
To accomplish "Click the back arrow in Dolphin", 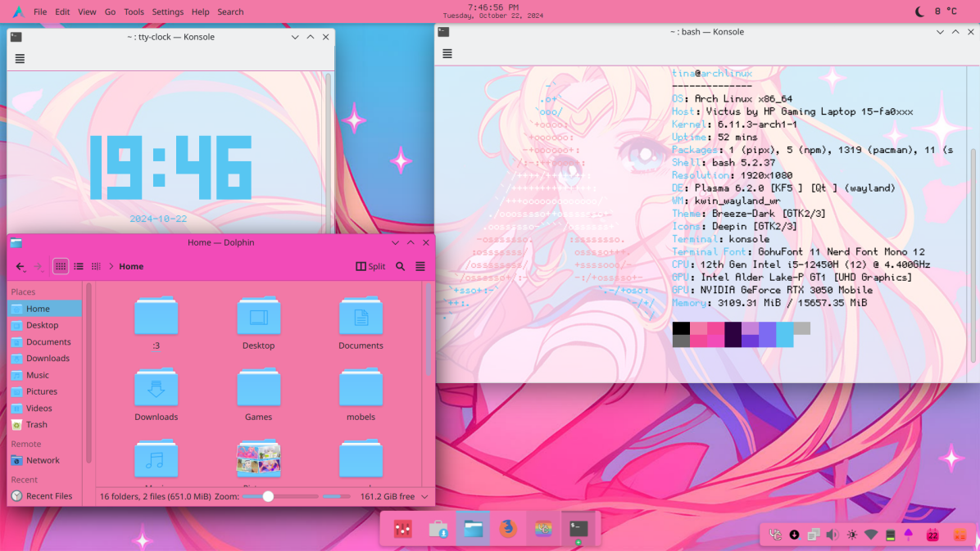I will (x=20, y=267).
